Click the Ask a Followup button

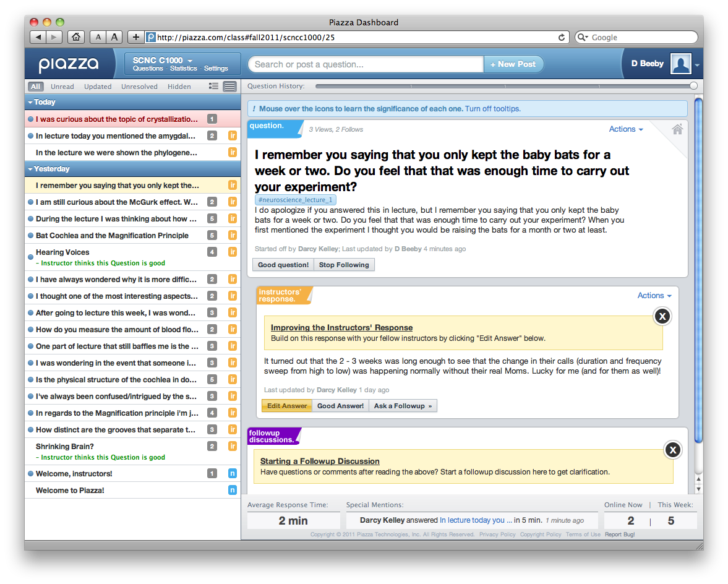(x=403, y=406)
